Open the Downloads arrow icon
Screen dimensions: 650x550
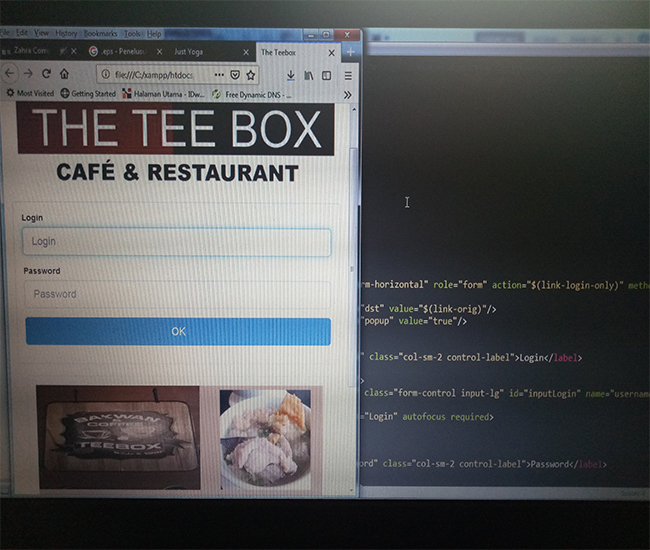(290, 75)
